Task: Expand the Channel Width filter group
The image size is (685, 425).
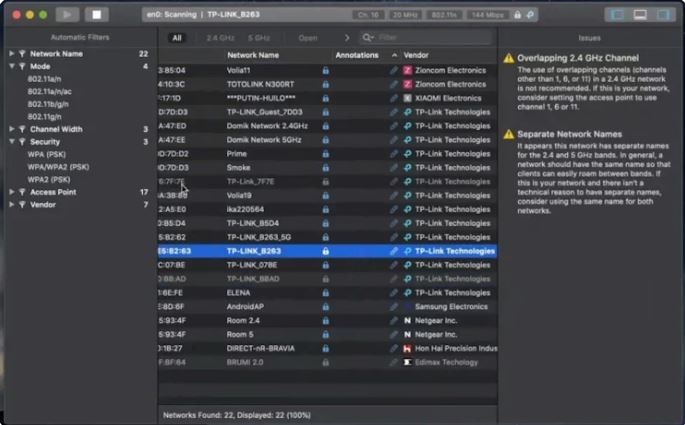Action: [x=11, y=129]
